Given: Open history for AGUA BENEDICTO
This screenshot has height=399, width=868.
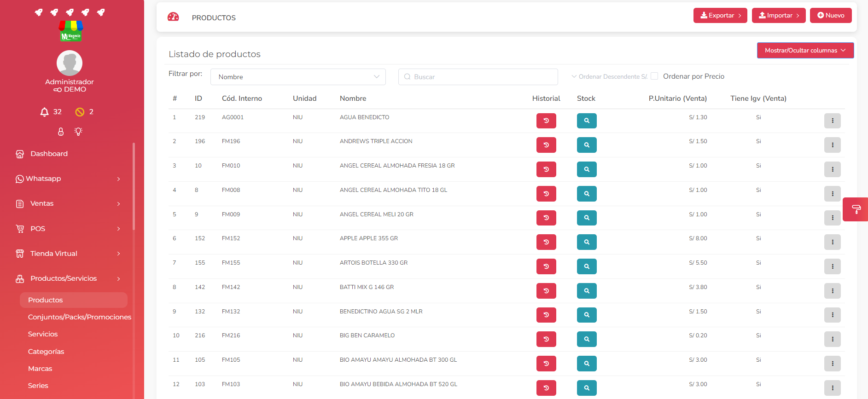Looking at the screenshot, I should 546,121.
